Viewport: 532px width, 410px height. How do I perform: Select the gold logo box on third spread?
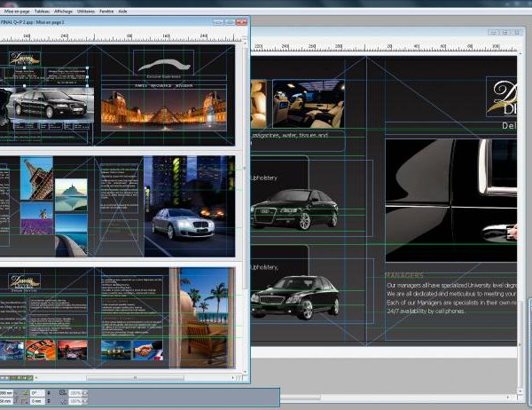point(24,281)
